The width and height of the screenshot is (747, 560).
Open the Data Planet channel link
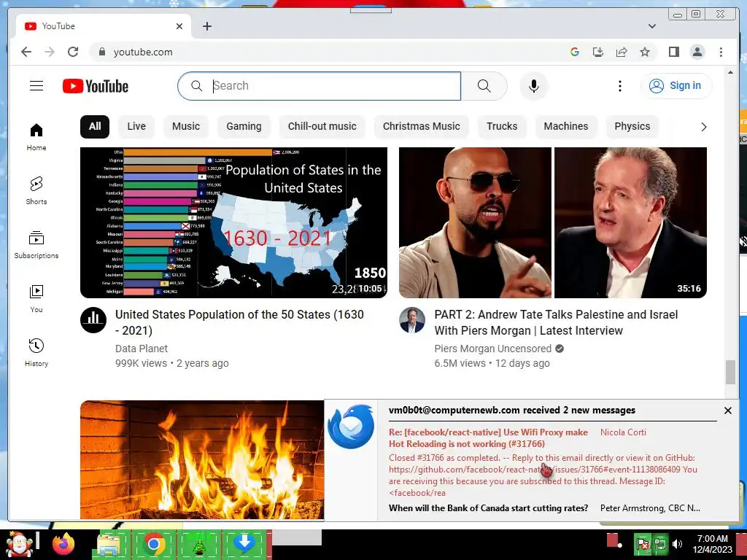coord(142,349)
